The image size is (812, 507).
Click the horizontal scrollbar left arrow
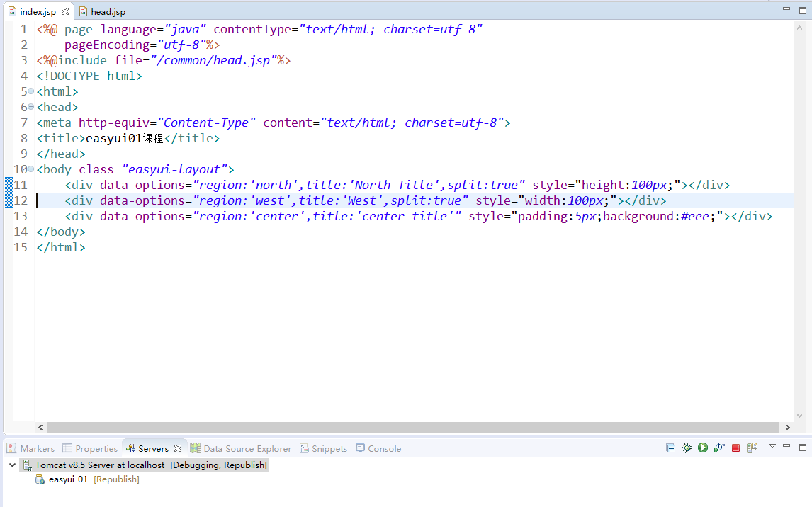(40, 427)
